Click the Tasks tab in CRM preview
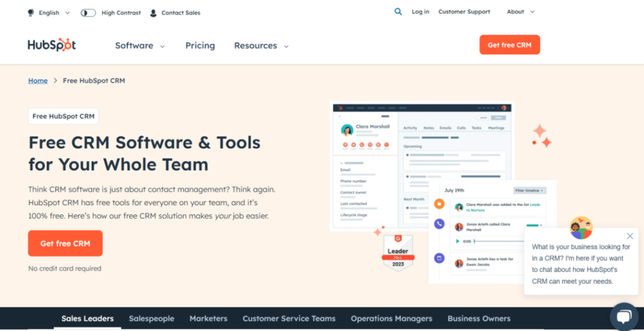The height and width of the screenshot is (331, 644). (x=477, y=128)
